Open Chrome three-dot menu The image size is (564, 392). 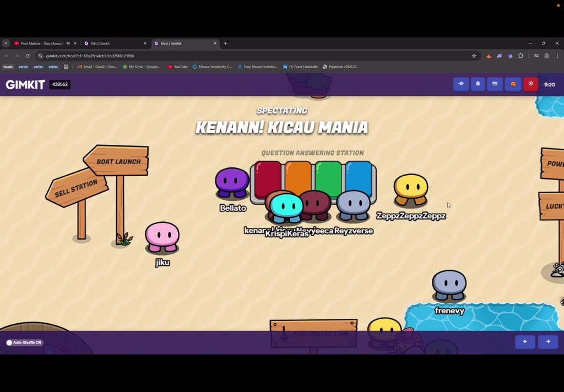[557, 56]
